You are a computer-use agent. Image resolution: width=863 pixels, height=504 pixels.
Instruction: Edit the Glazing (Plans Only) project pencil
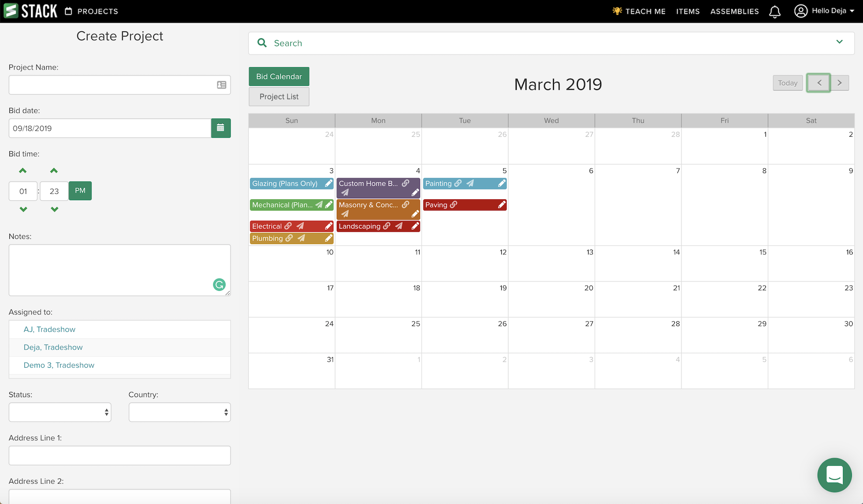(329, 184)
